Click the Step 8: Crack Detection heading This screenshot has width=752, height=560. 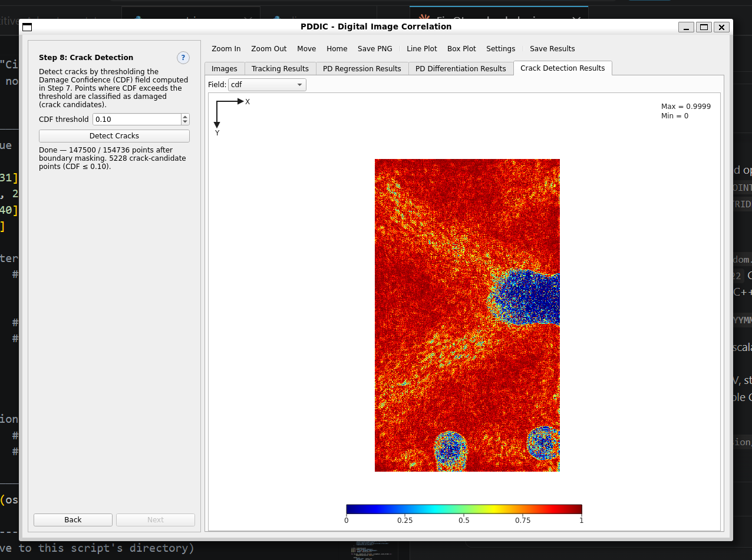point(86,58)
